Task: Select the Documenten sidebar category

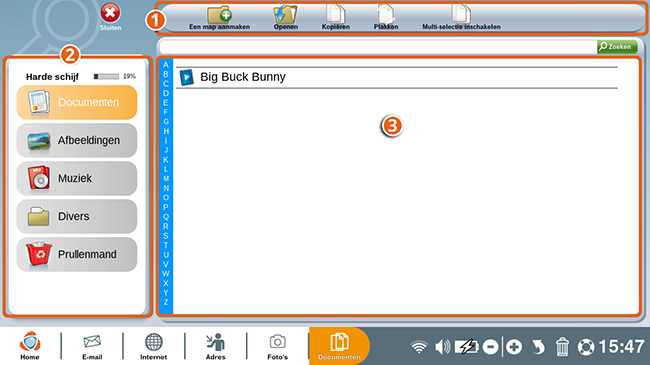Action: (77, 102)
